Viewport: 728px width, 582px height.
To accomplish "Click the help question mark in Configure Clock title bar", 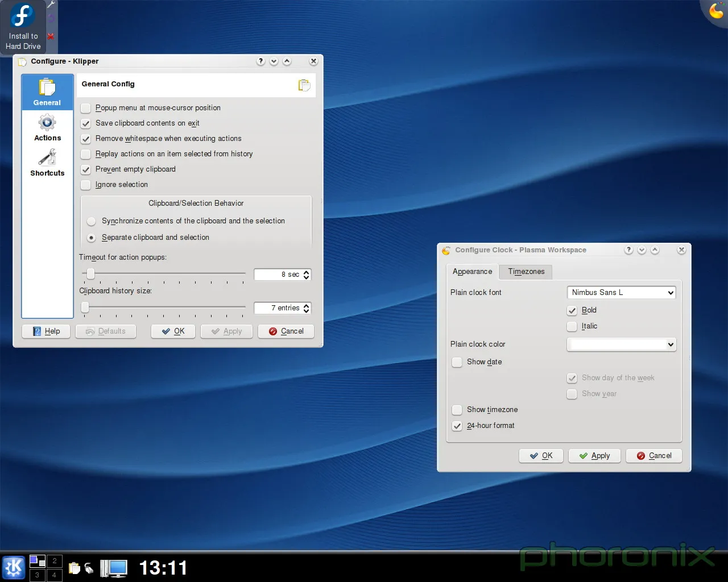I will tap(628, 250).
